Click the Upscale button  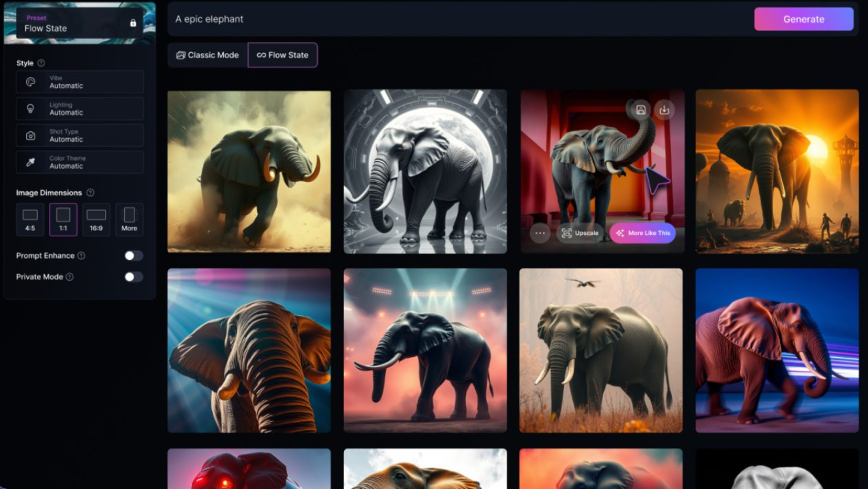pyautogui.click(x=580, y=233)
